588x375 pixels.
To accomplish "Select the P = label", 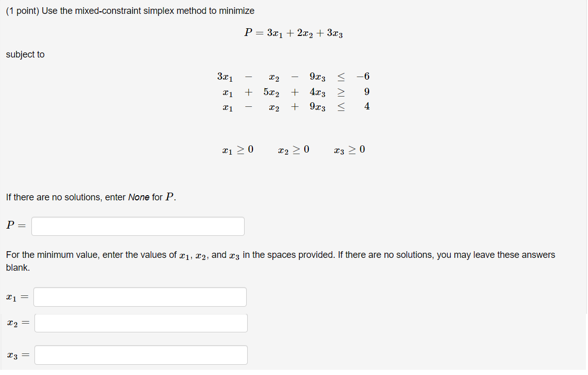I will [x=15, y=226].
